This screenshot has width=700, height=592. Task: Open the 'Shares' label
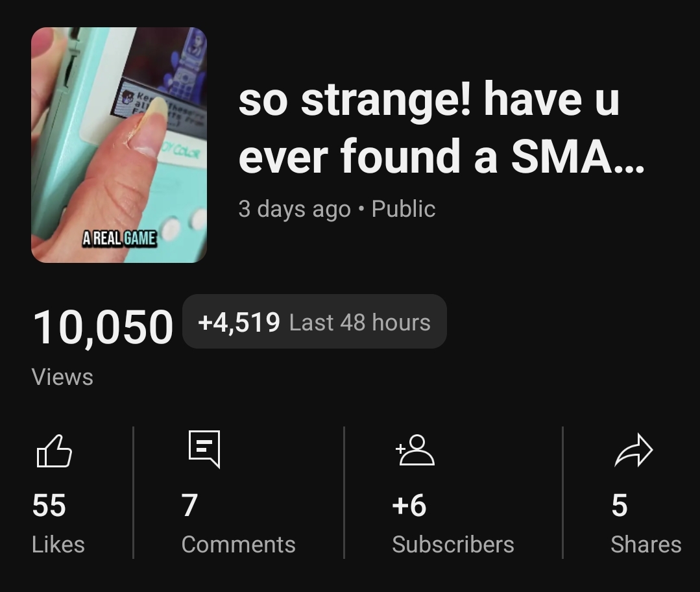tap(646, 545)
